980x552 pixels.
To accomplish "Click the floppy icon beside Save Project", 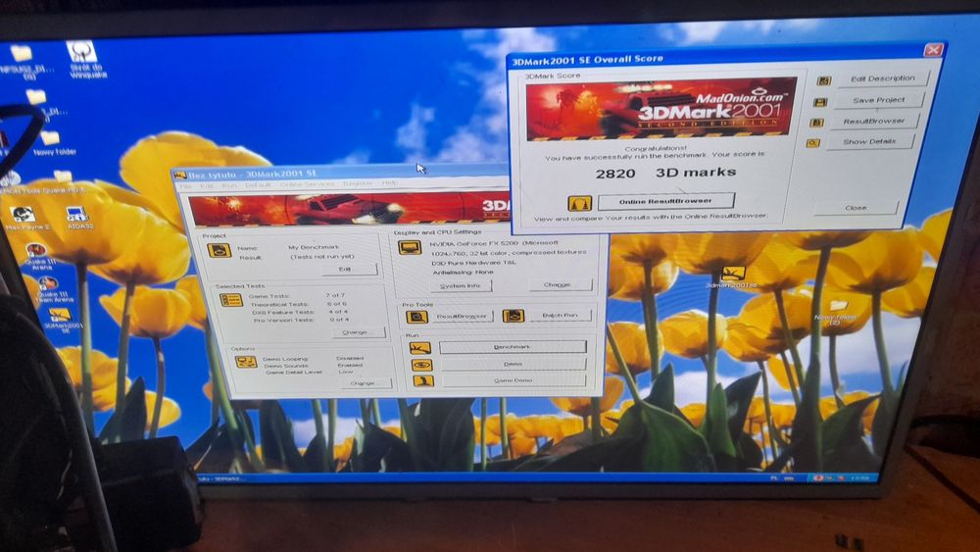I will [x=820, y=102].
